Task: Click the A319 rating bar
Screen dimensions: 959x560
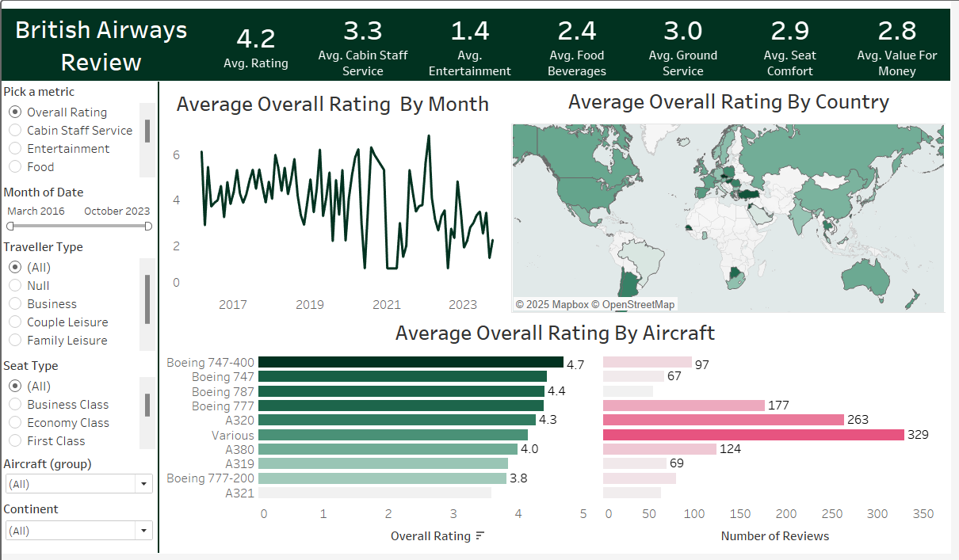Action: [x=383, y=463]
